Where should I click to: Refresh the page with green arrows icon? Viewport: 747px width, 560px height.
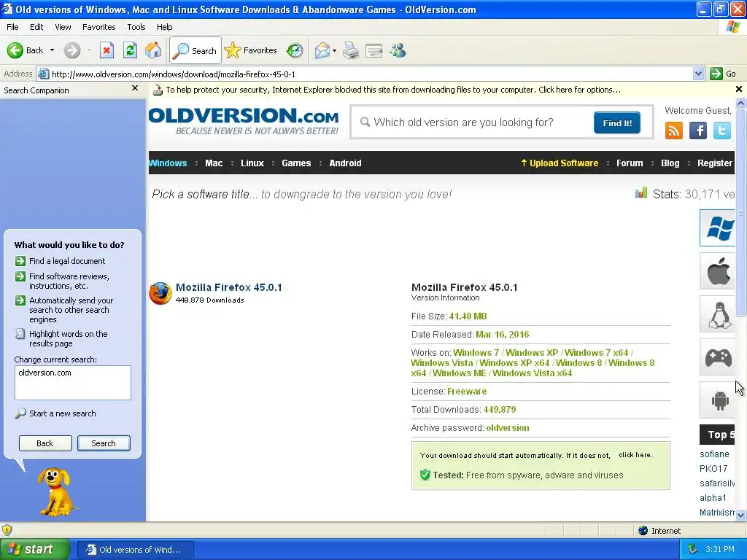click(x=130, y=50)
